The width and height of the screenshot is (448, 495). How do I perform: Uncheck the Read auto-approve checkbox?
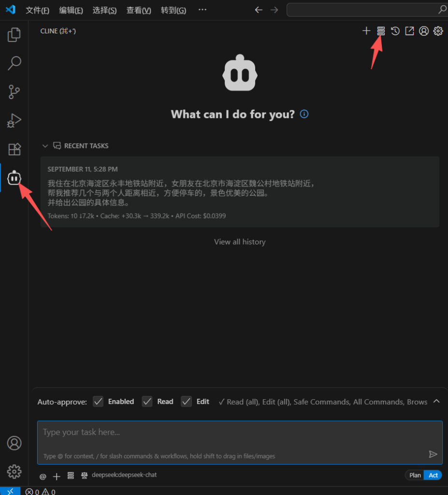point(147,402)
